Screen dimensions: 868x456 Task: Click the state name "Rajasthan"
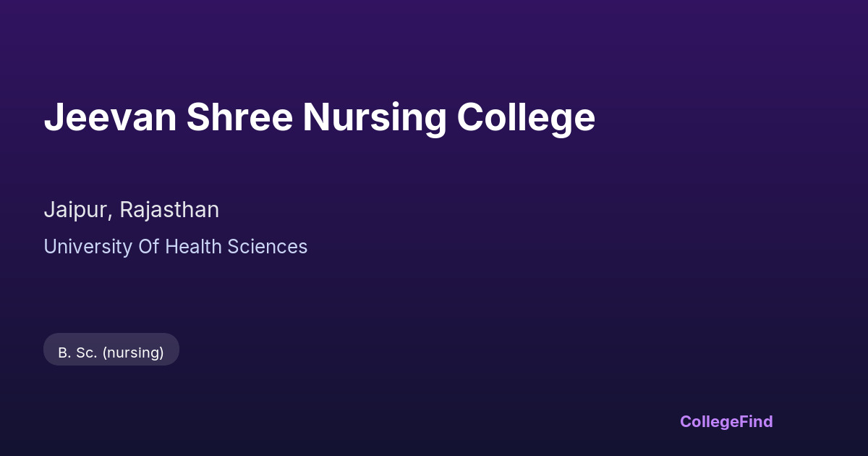point(169,210)
